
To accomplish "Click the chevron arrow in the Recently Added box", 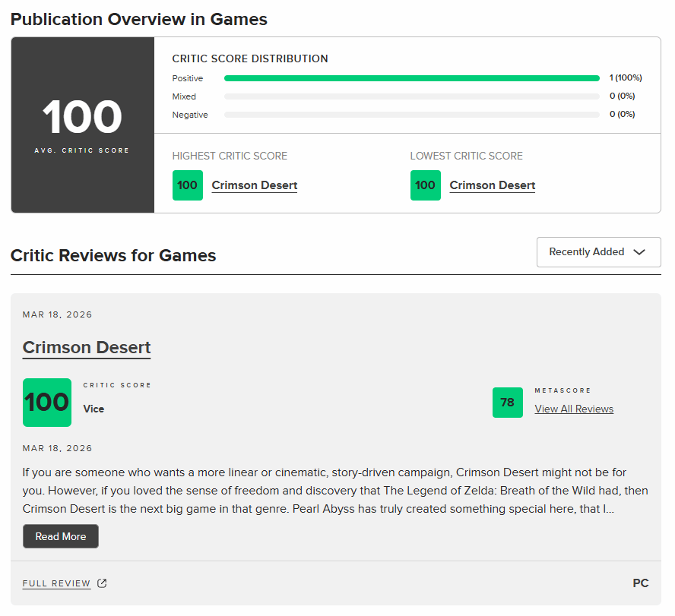I will click(x=639, y=252).
